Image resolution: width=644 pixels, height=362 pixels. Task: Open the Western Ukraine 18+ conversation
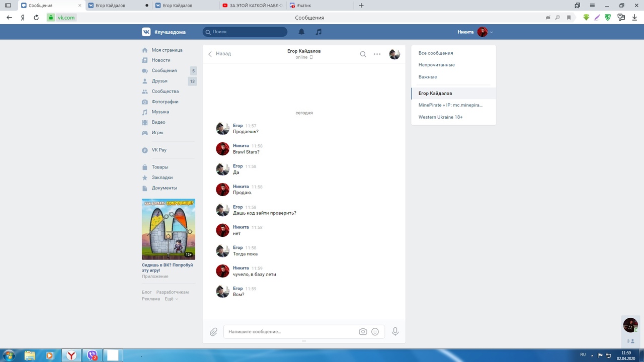click(x=440, y=117)
